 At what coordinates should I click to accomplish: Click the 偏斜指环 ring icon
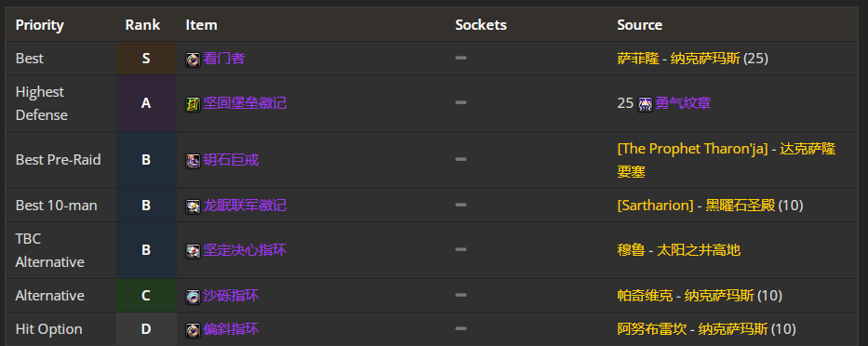193,330
